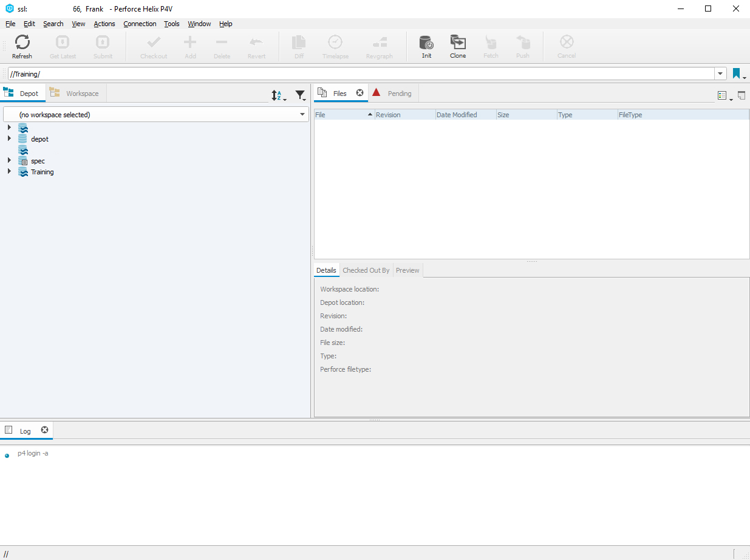
Task: Switch to the Workspace tab
Action: click(76, 93)
